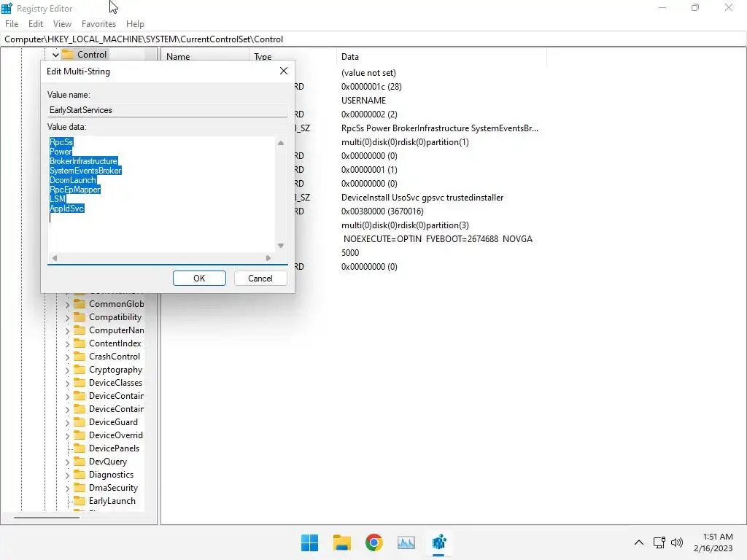Expand the Cryptography key
Screen dimensions: 747x560
(x=67, y=370)
